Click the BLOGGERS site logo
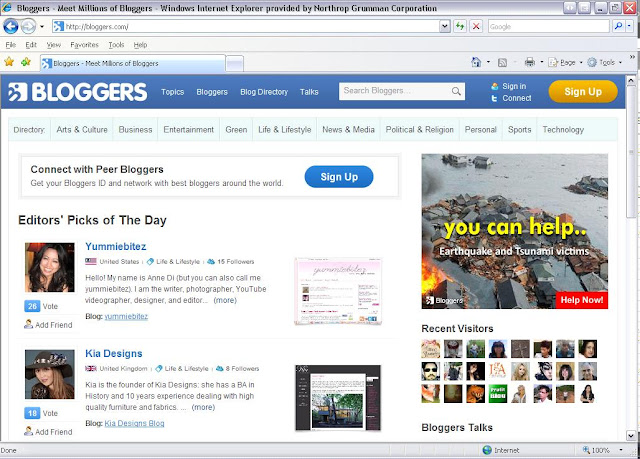 (78, 92)
